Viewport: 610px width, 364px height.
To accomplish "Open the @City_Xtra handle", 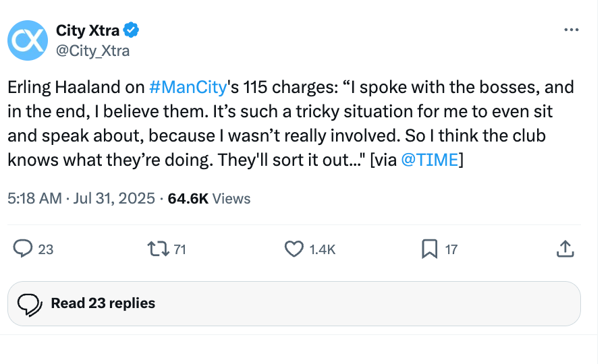I will [92, 50].
